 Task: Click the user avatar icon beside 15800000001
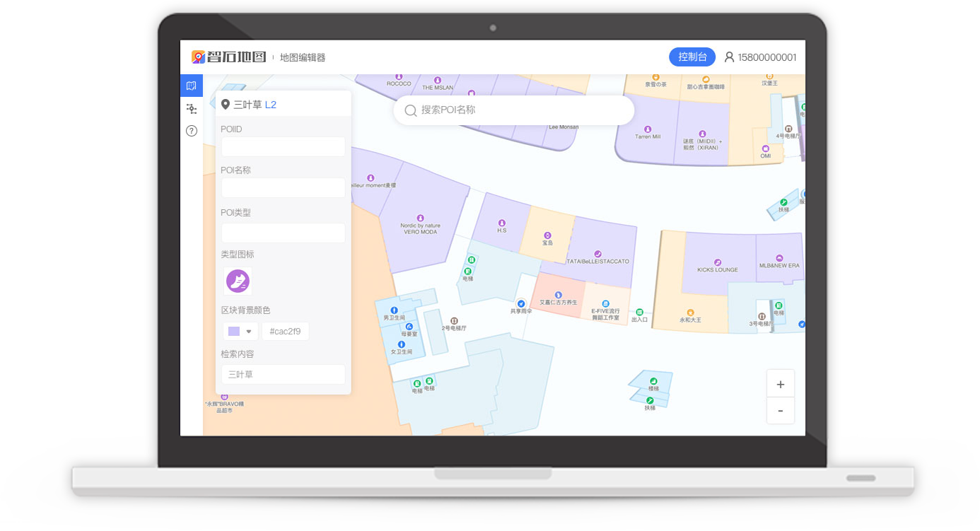[x=729, y=57]
